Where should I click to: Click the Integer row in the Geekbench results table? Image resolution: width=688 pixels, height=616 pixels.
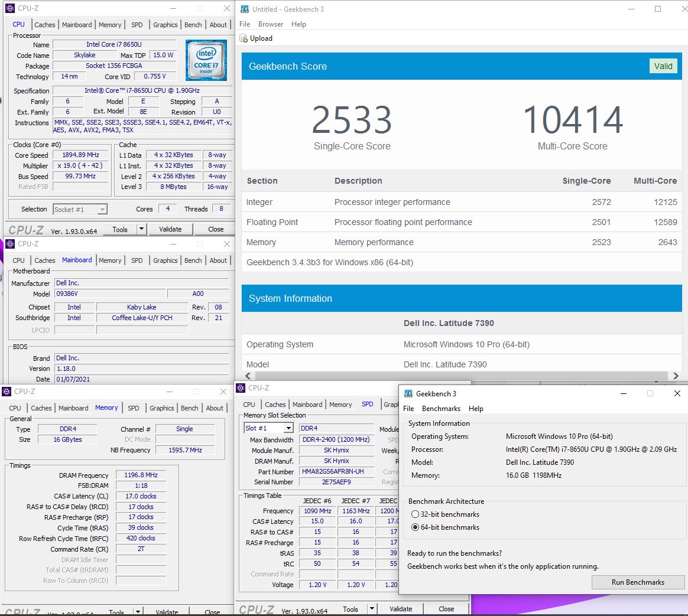(x=462, y=202)
